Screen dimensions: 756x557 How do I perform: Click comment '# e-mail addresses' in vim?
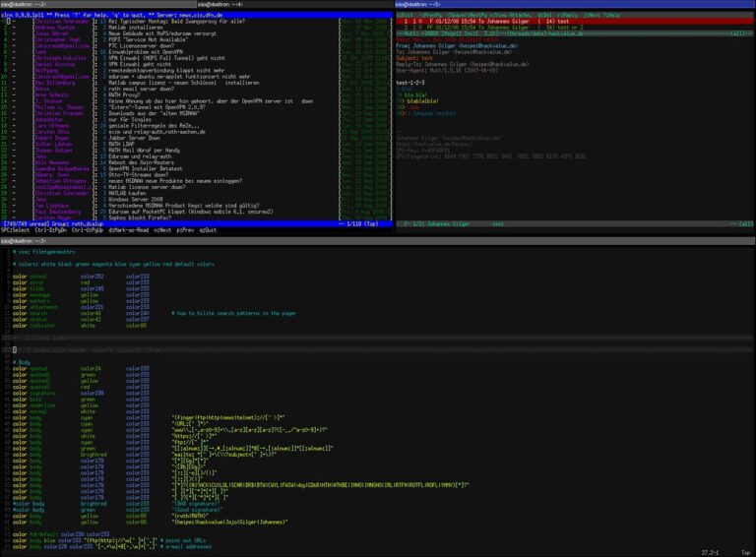(186, 547)
